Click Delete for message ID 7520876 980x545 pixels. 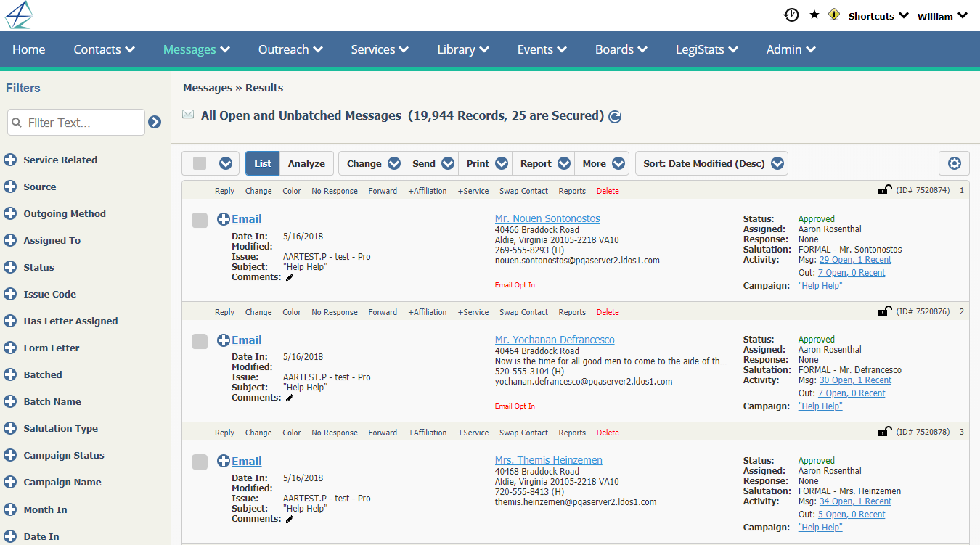(608, 312)
